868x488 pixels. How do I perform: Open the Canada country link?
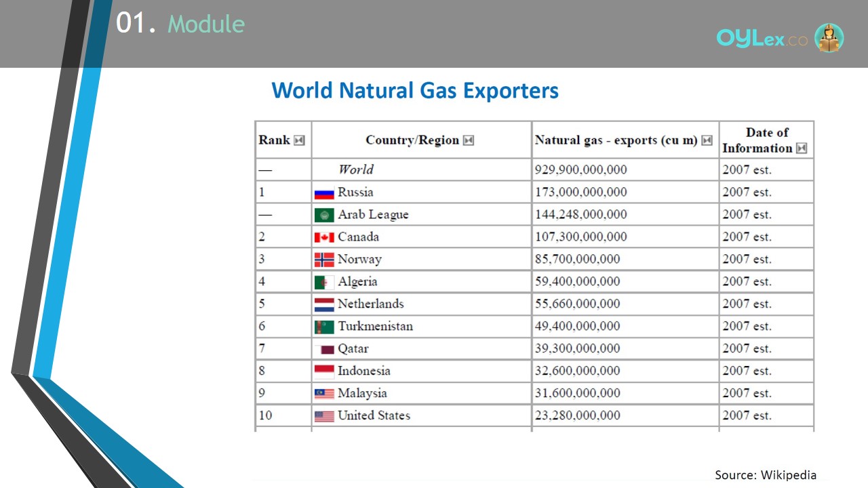pyautogui.click(x=358, y=237)
